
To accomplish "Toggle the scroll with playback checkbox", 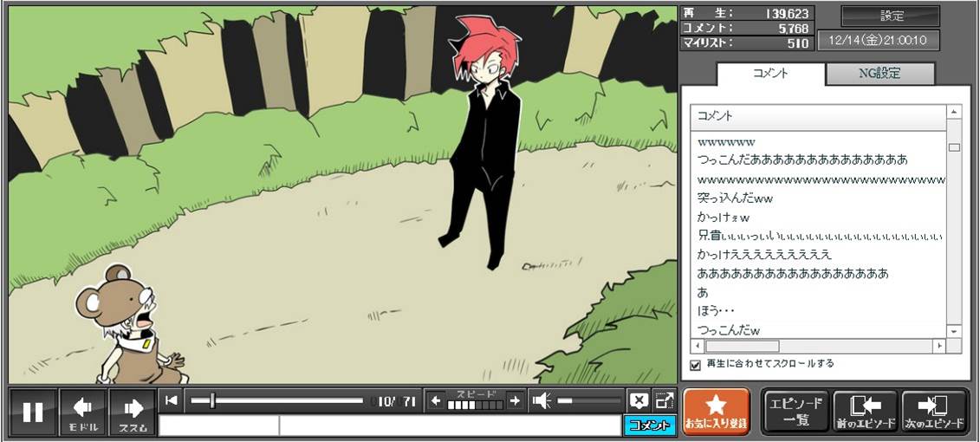I will coord(695,365).
